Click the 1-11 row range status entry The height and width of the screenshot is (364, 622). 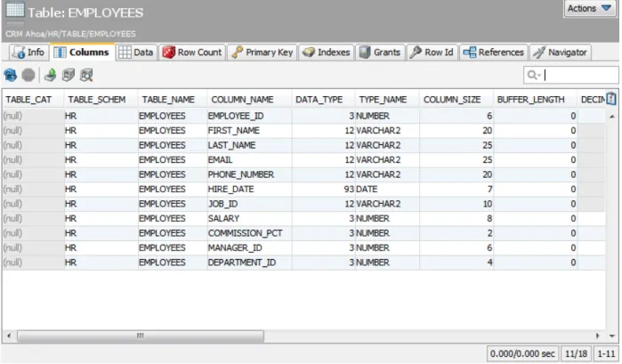(606, 353)
